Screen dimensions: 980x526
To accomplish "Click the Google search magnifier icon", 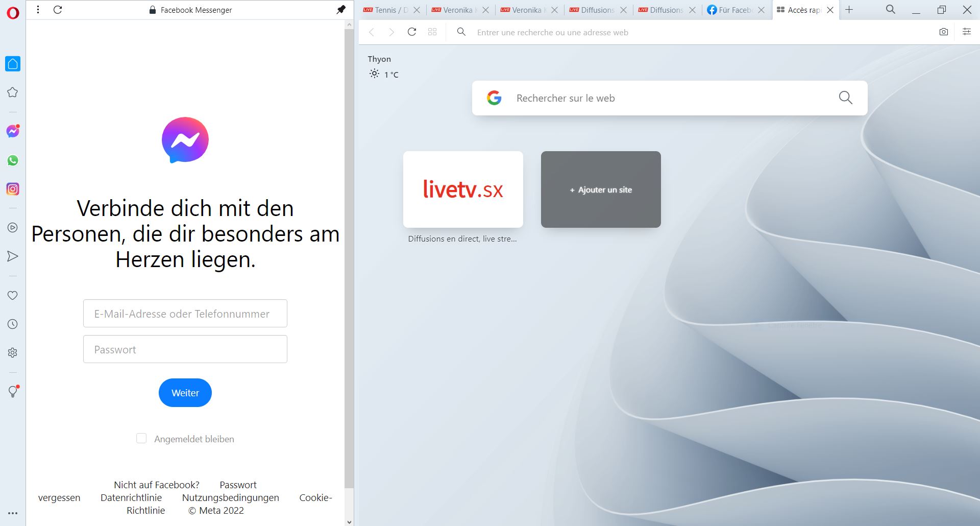I will tap(846, 98).
